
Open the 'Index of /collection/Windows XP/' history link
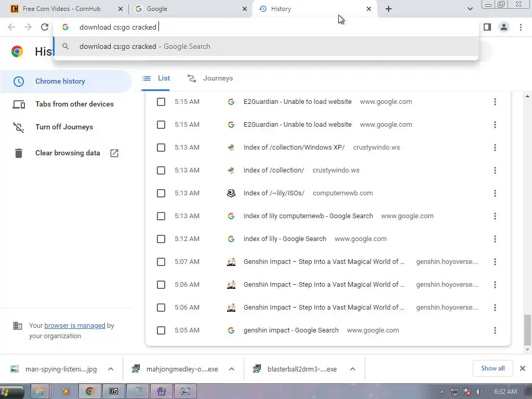tap(294, 148)
